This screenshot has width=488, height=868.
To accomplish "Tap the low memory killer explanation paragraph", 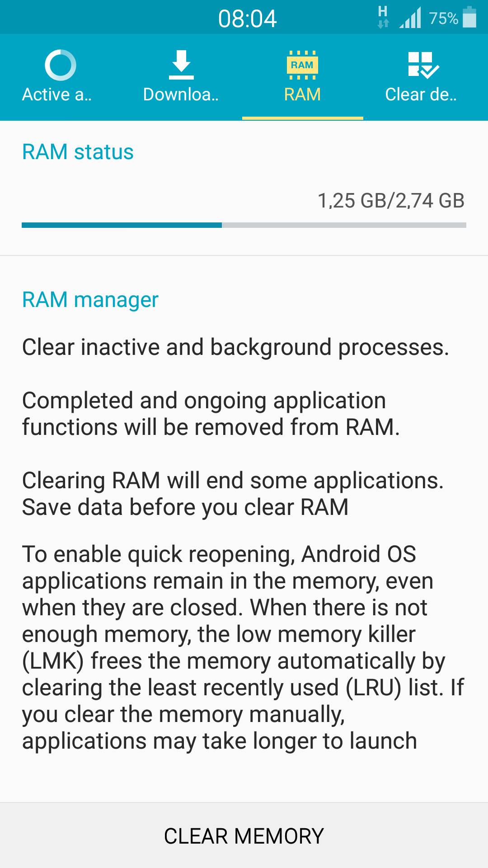I will [x=243, y=647].
